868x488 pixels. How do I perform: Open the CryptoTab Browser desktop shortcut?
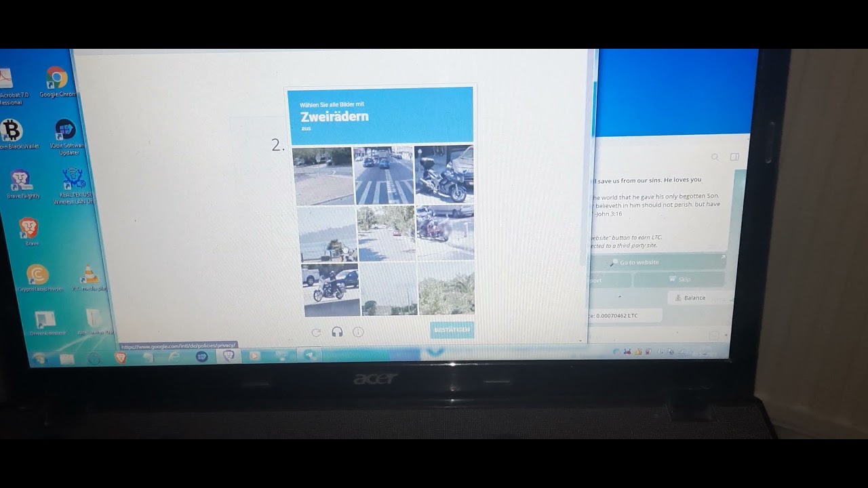coord(38,278)
